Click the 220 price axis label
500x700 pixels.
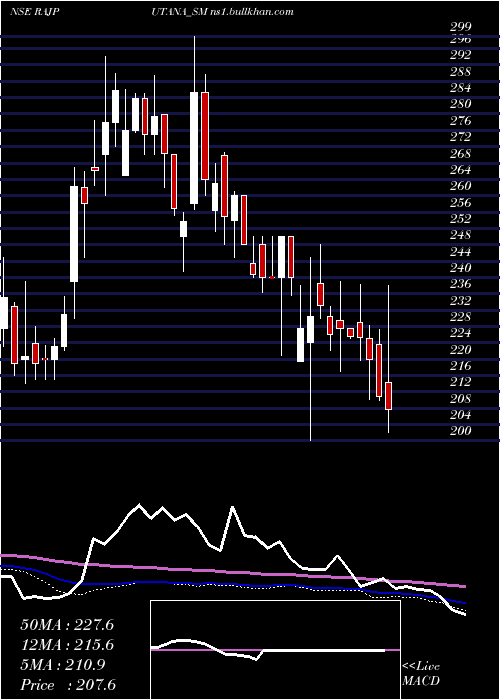tap(461, 350)
